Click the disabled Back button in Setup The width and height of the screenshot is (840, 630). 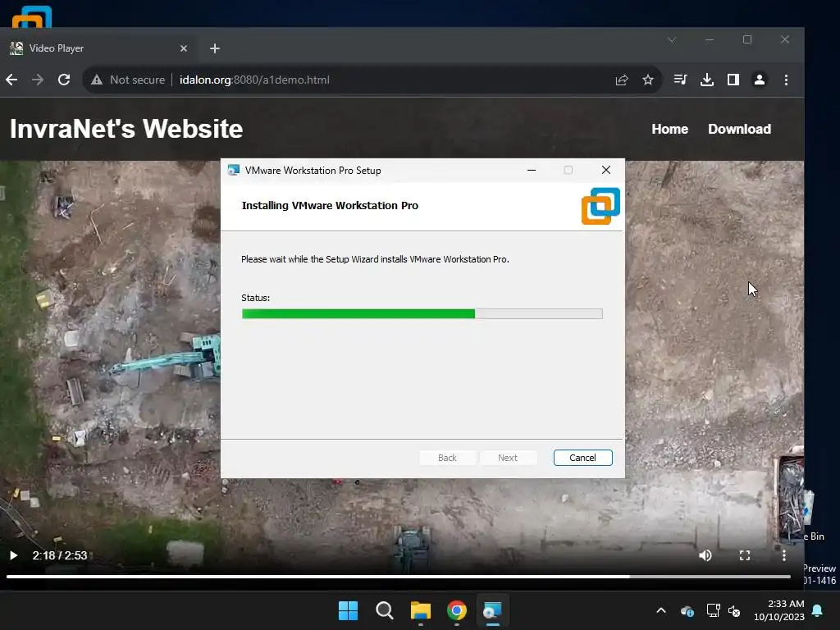coord(447,458)
